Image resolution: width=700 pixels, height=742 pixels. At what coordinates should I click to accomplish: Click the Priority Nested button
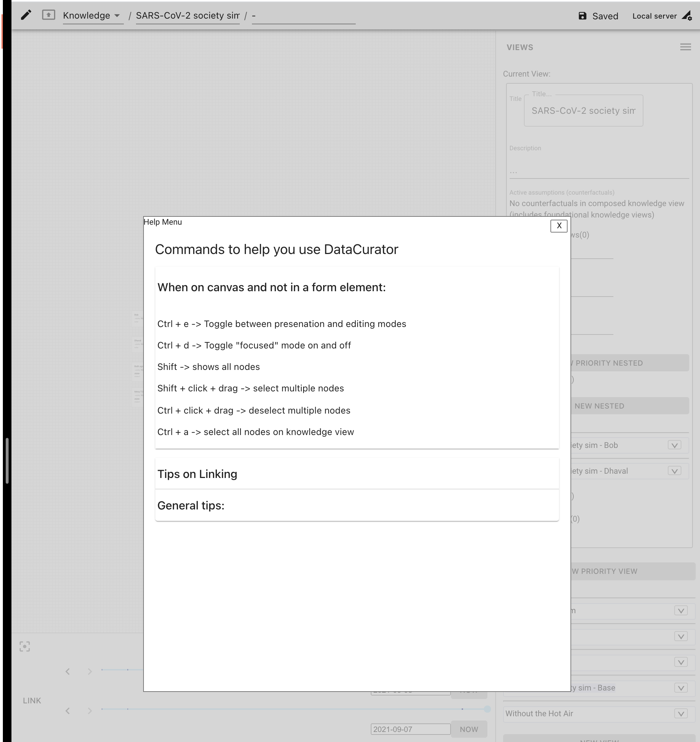pos(629,363)
